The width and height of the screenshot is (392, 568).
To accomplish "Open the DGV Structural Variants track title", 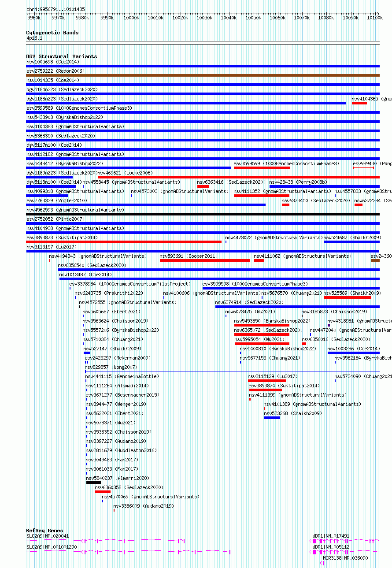I will (62, 56).
